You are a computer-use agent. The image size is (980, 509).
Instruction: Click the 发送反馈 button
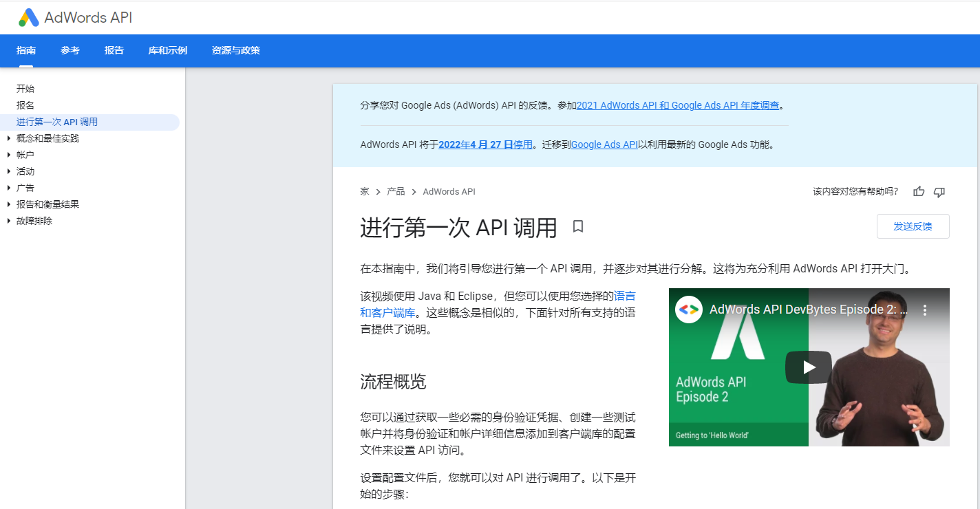[913, 226]
